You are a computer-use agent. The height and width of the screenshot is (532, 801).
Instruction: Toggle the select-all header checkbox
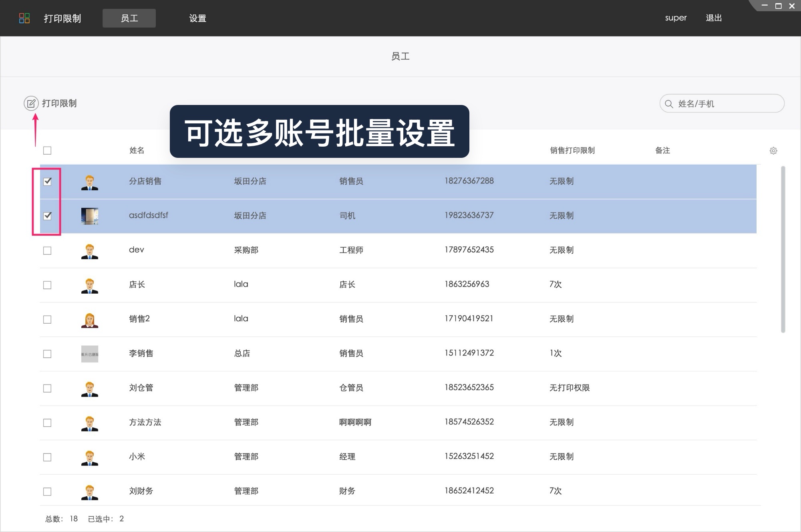[48, 151]
